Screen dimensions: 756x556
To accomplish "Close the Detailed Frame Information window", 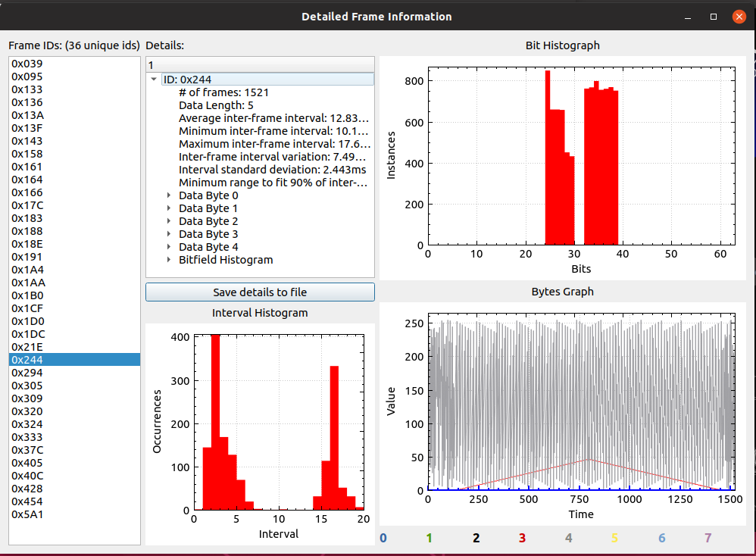I will click(738, 17).
